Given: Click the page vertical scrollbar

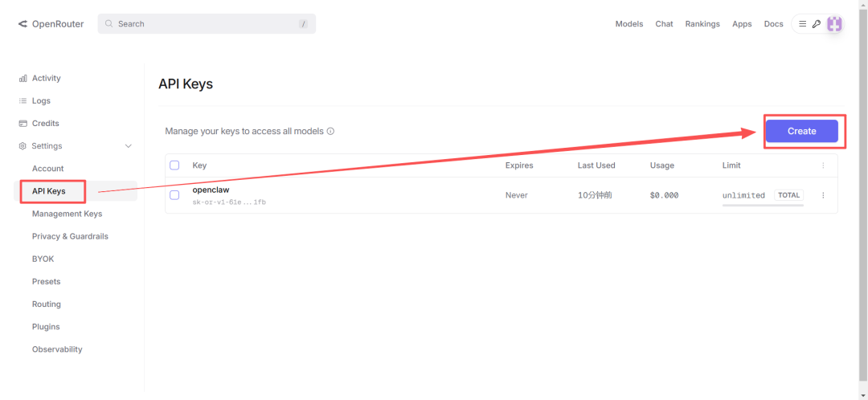Looking at the screenshot, I should coord(863,194).
